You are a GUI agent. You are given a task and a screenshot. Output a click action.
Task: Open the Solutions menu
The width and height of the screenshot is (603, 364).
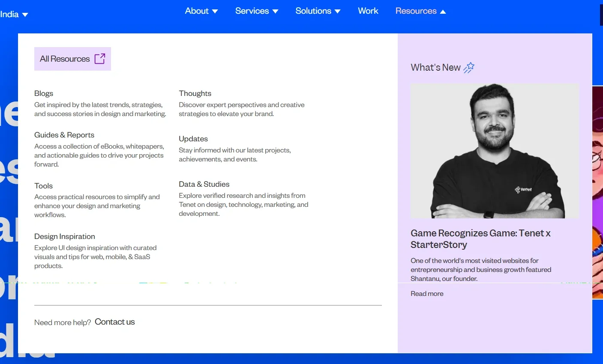[x=313, y=11]
